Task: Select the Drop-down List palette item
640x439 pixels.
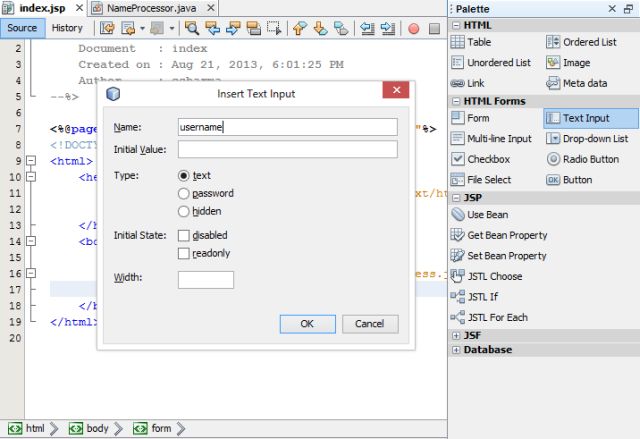Action: pos(587,139)
